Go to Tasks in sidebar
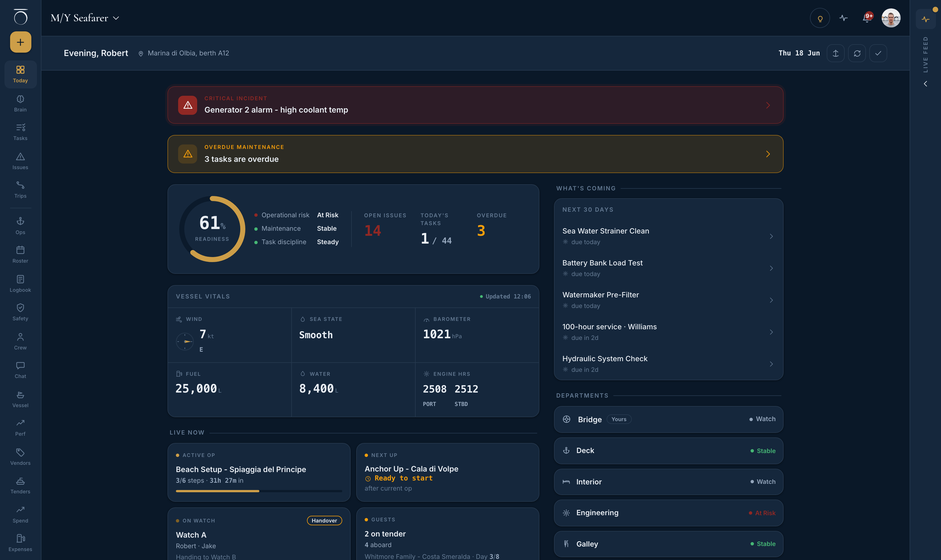 [20, 132]
